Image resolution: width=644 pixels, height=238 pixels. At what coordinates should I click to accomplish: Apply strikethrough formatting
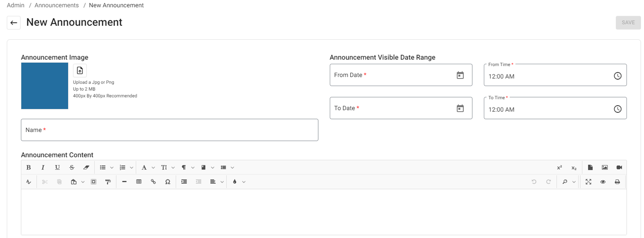click(72, 167)
